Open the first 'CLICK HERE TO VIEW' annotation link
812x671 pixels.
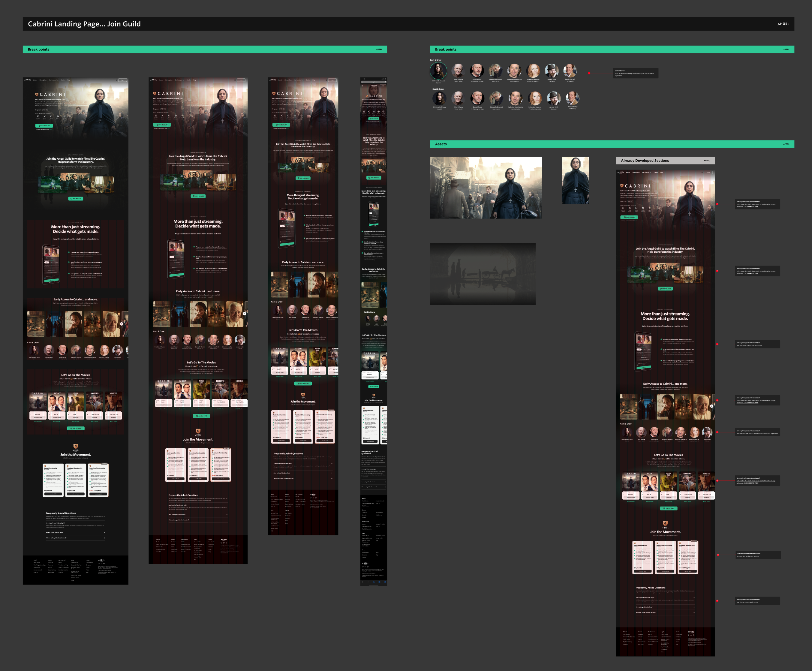point(751,206)
